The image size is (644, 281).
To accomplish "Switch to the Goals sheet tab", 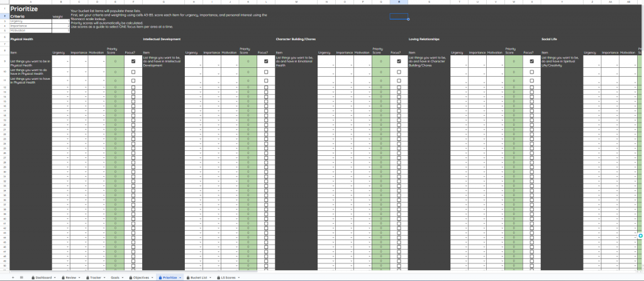I will point(115,277).
